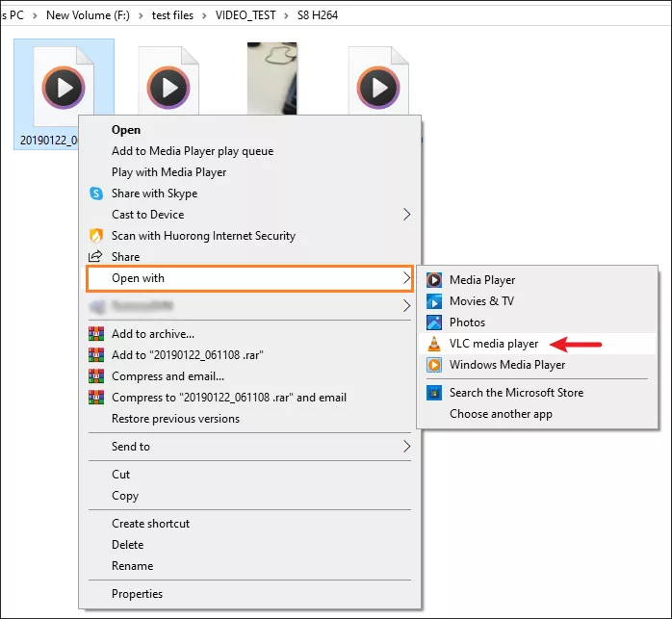Click the 20190122_0 file name label
Screen dimensions: 672x619
[49, 141]
